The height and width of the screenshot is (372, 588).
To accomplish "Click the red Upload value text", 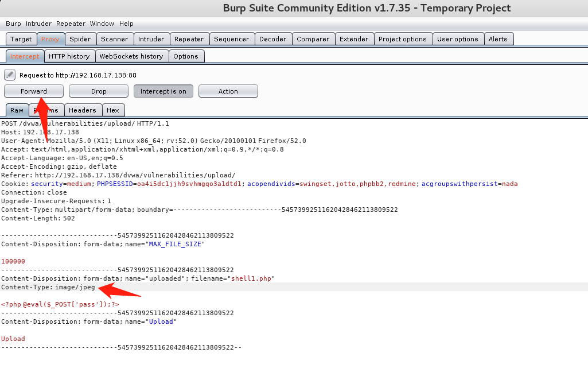I will 13,339.
